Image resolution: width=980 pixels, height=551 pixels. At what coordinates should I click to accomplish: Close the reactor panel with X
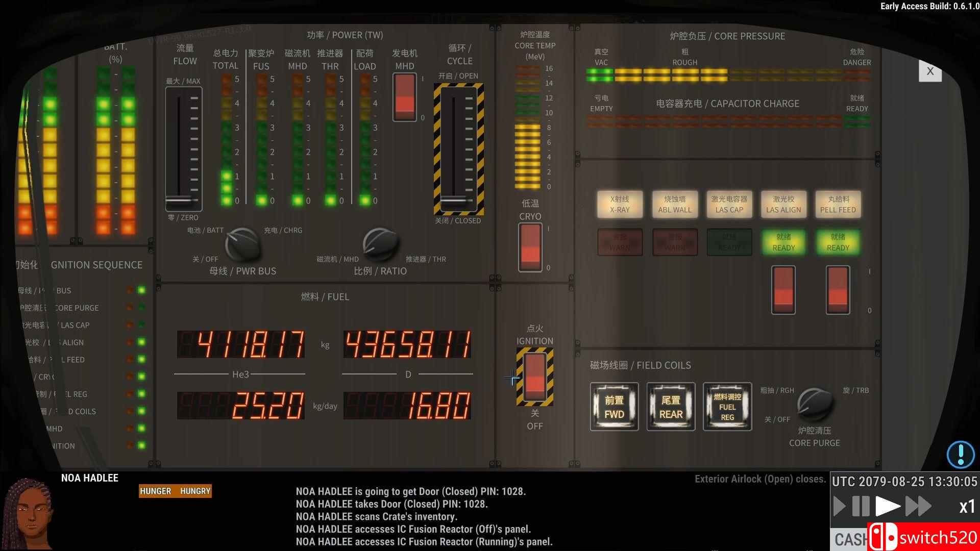(x=930, y=71)
